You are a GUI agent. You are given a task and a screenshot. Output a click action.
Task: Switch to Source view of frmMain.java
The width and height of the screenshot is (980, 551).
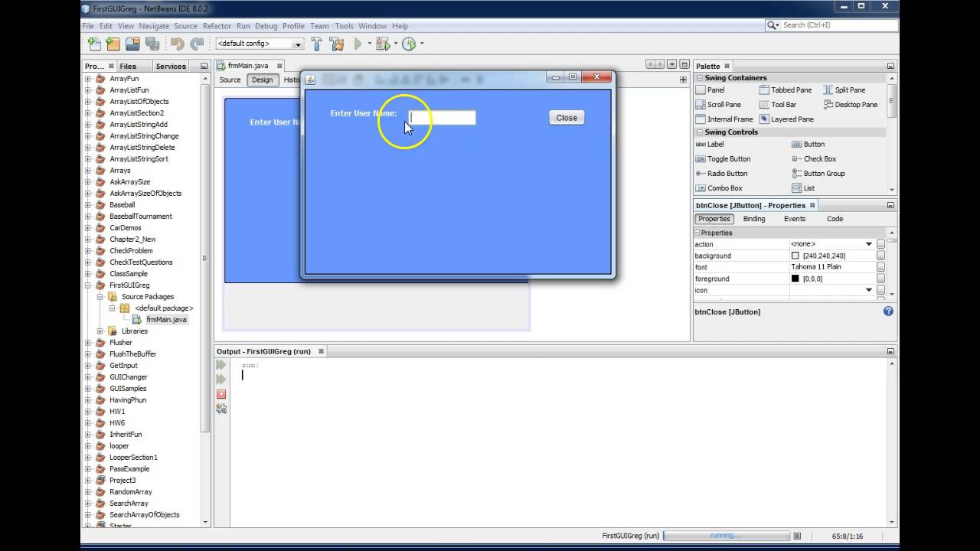230,80
